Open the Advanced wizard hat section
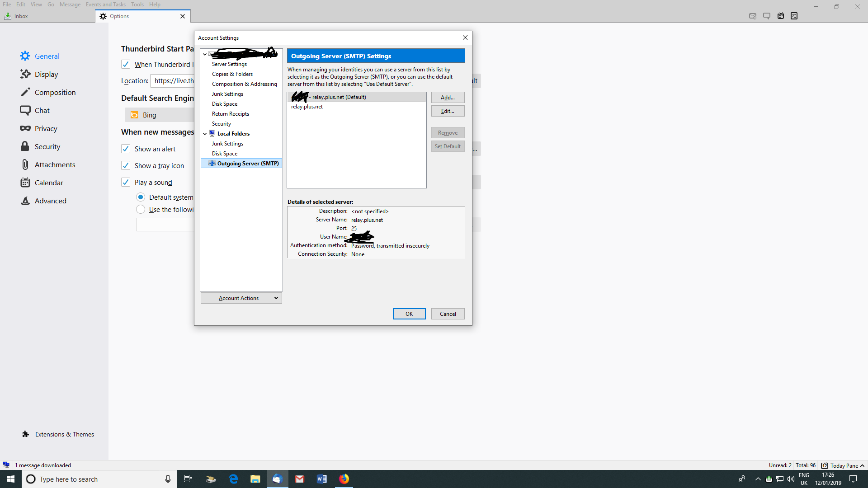Screen dimensions: 868x488 click(25, 201)
